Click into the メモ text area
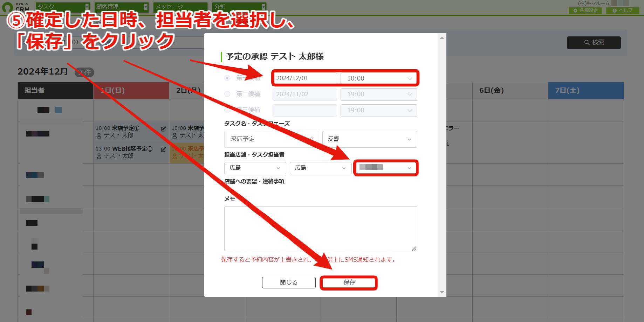644x322 pixels. (x=321, y=229)
